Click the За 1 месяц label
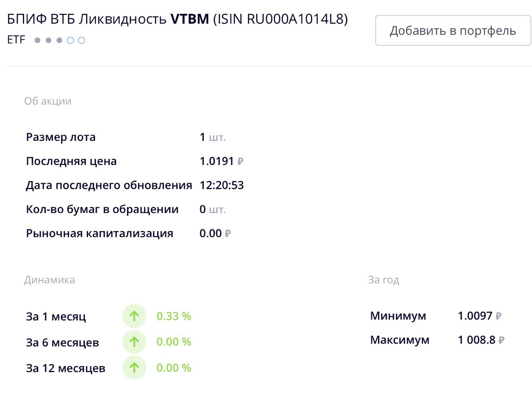The height and width of the screenshot is (395, 532). tap(56, 317)
